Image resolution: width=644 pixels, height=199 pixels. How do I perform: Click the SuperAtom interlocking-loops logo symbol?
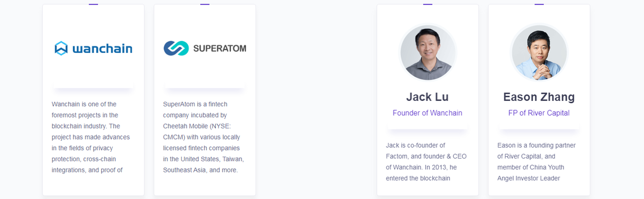(x=176, y=48)
